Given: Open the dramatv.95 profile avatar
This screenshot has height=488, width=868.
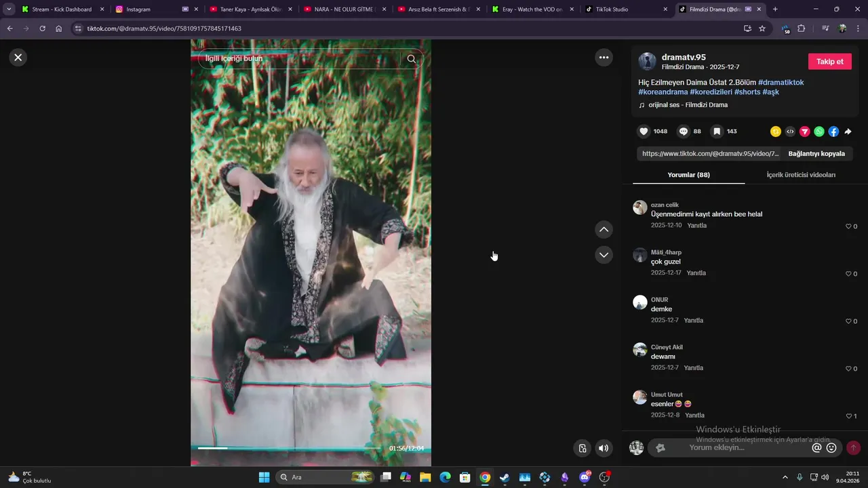Looking at the screenshot, I should coord(648,62).
